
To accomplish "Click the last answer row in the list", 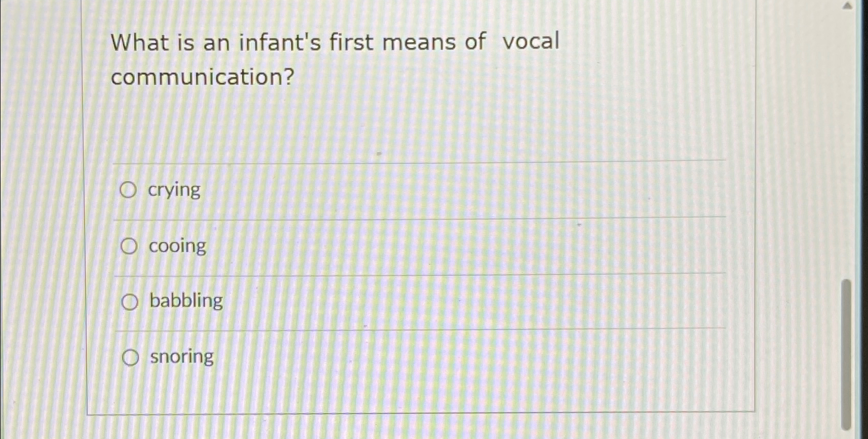I will [359, 357].
